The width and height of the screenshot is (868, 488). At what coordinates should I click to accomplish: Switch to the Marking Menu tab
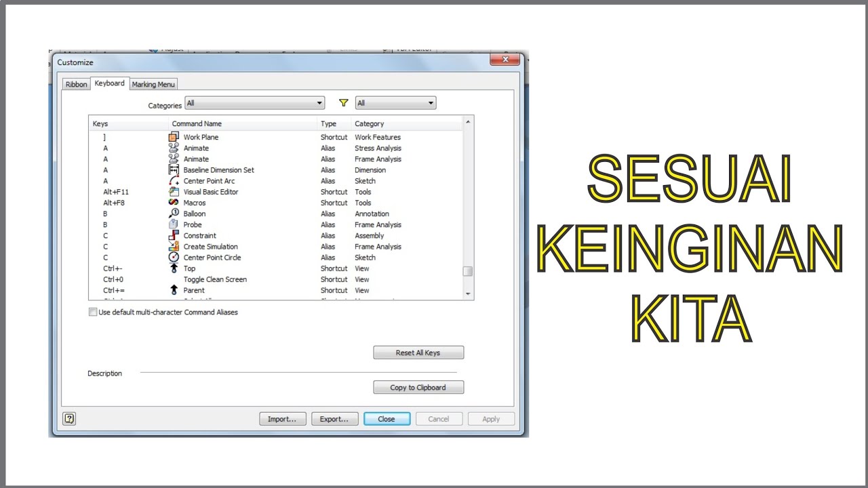click(x=153, y=85)
